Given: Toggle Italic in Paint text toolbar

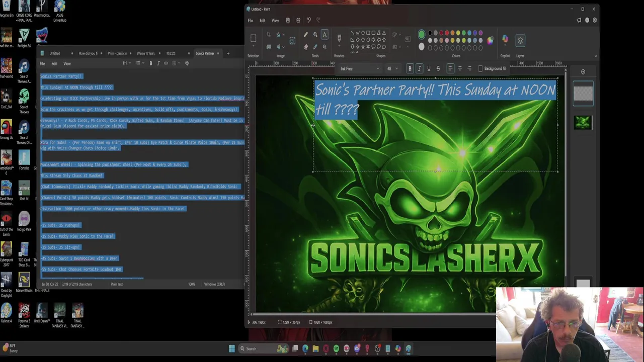Looking at the screenshot, I should tap(419, 68).
